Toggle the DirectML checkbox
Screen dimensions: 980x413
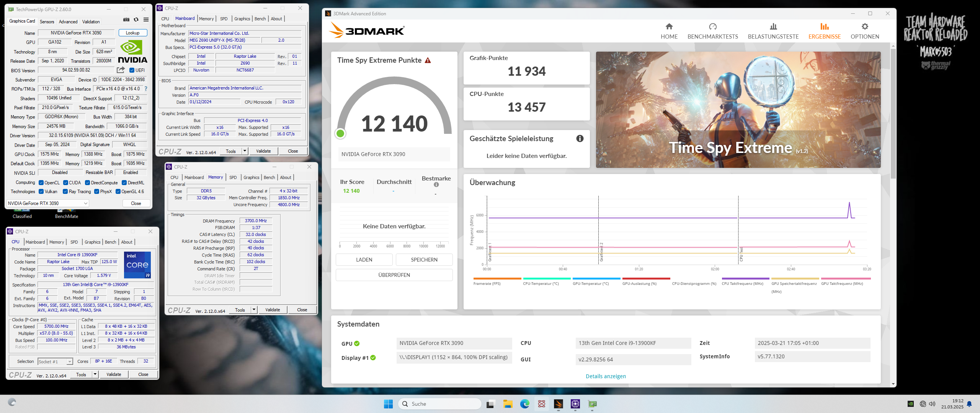(x=124, y=183)
